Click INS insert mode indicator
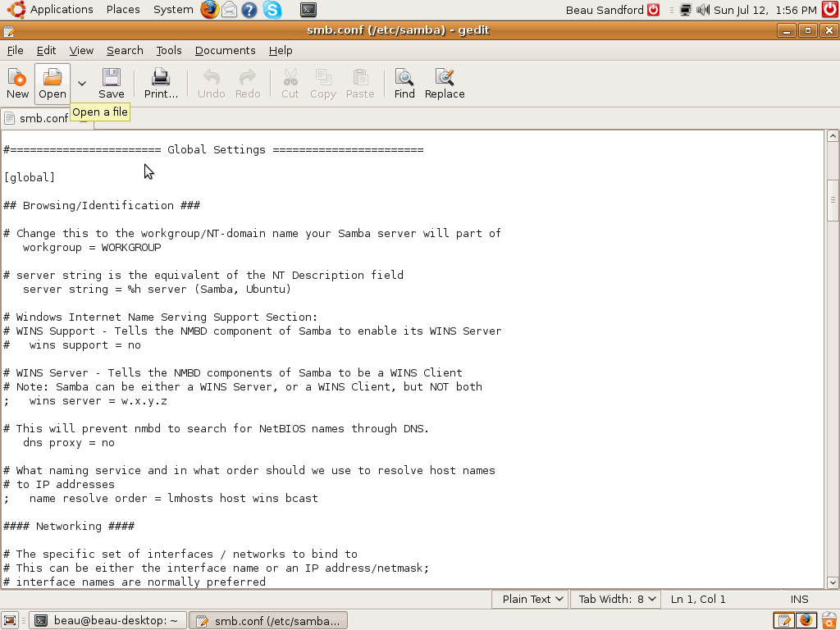The image size is (840, 630). coord(799,599)
